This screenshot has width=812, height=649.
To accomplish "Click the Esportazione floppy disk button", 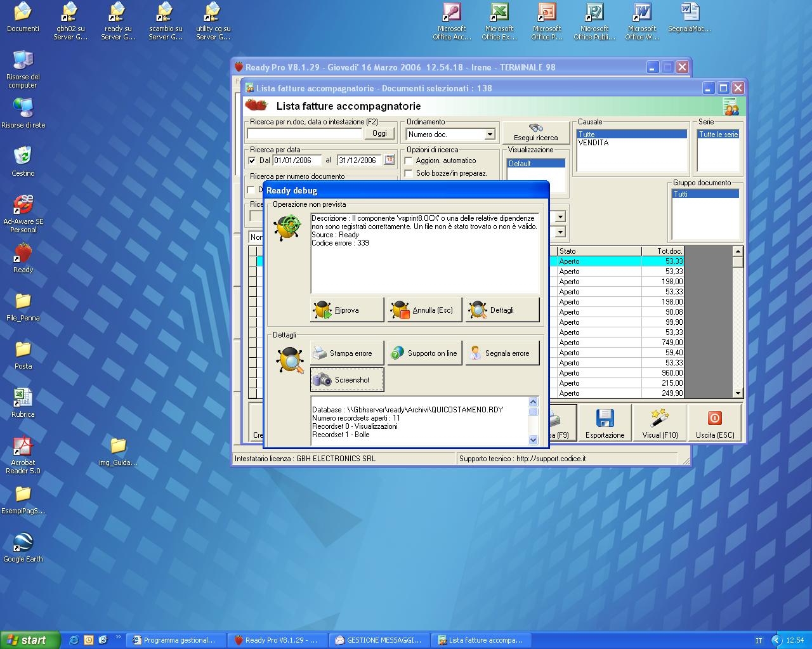I will click(605, 423).
